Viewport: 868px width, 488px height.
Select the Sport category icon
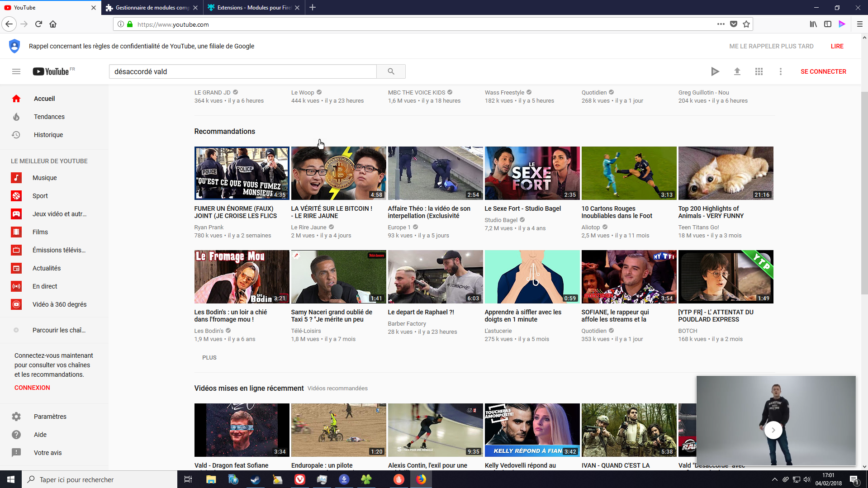point(16,196)
